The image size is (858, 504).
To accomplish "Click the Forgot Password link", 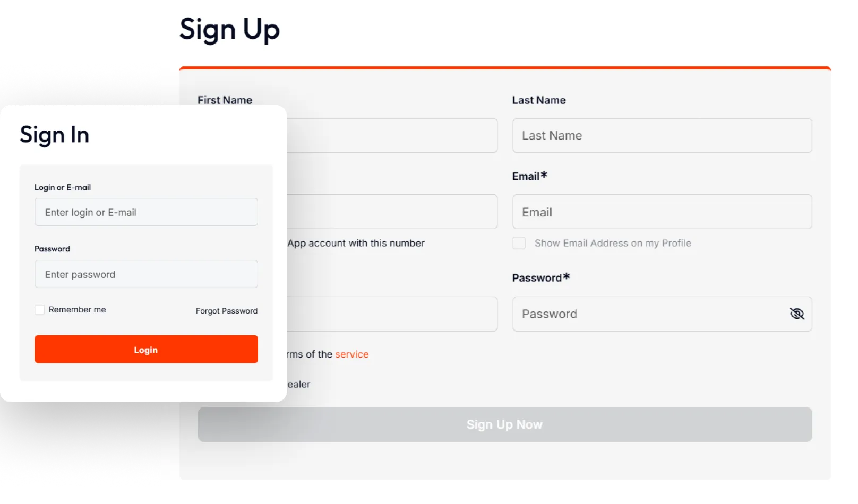I will click(226, 311).
